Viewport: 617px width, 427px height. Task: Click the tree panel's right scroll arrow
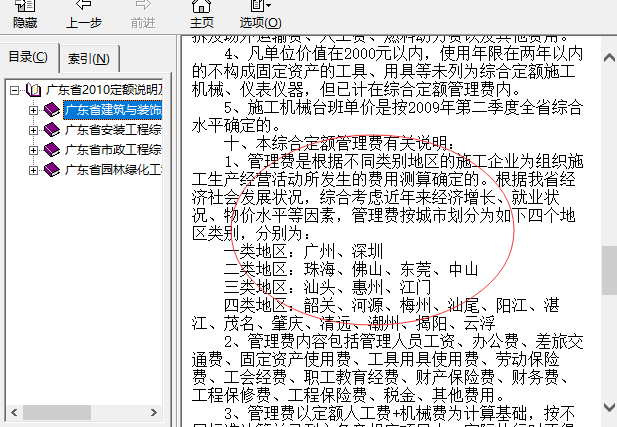click(x=153, y=412)
